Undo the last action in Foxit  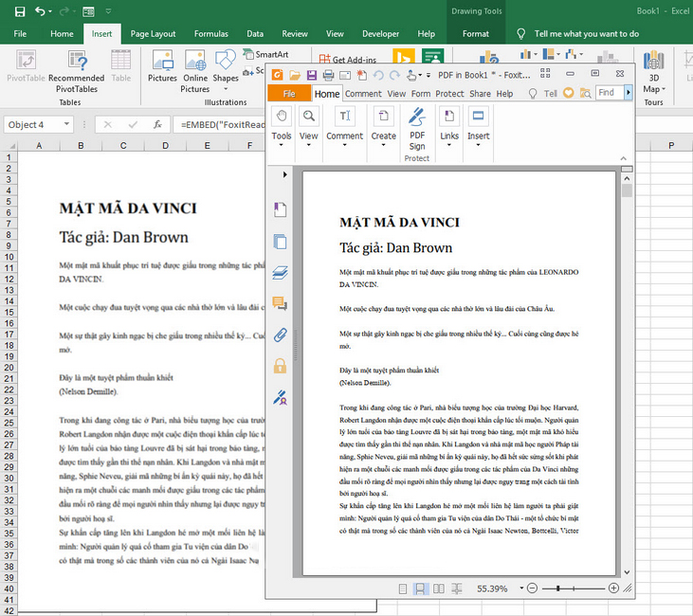tap(378, 75)
